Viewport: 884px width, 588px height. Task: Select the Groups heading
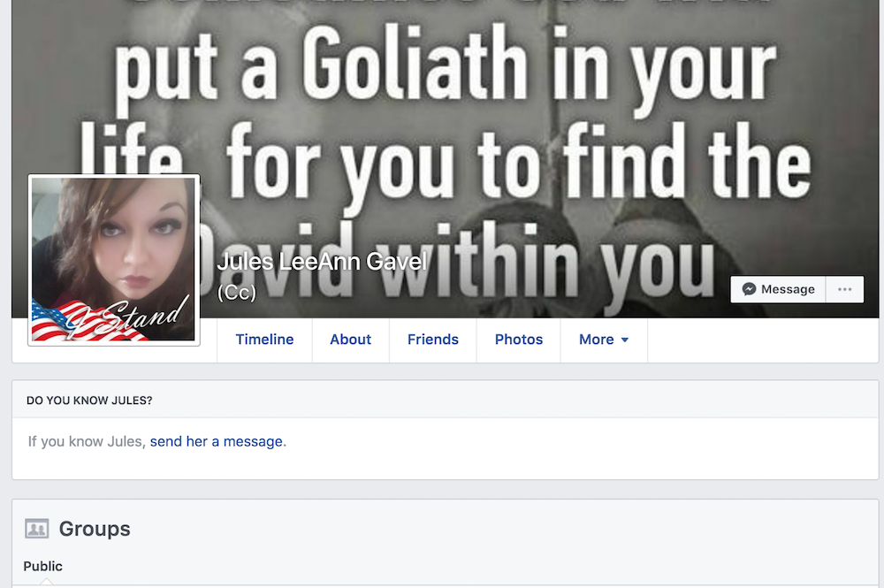click(95, 529)
